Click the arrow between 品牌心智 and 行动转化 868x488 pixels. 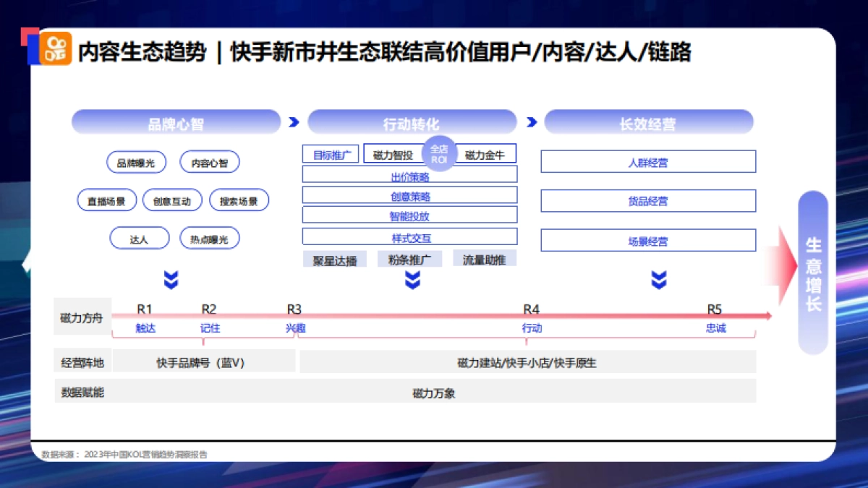[295, 121]
